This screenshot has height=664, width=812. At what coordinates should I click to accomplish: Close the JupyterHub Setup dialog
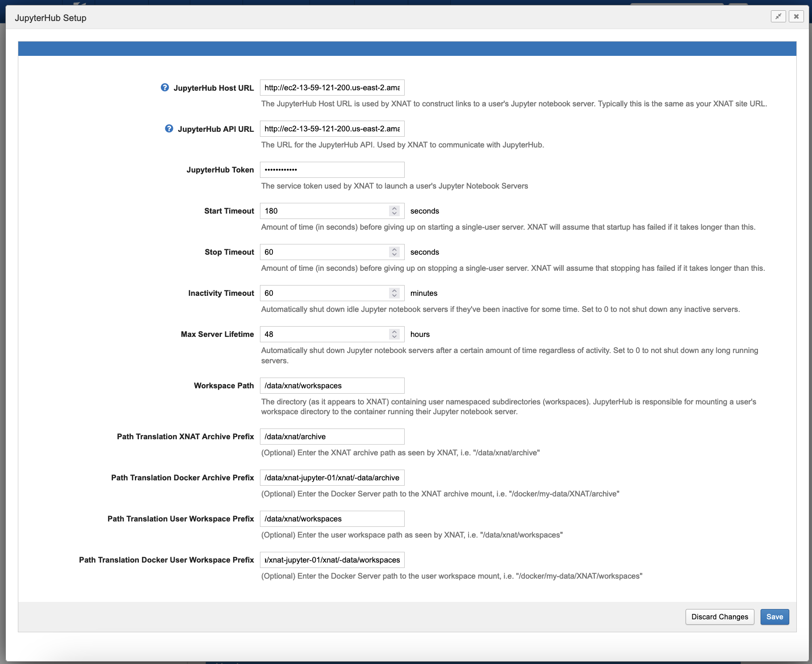pos(796,17)
